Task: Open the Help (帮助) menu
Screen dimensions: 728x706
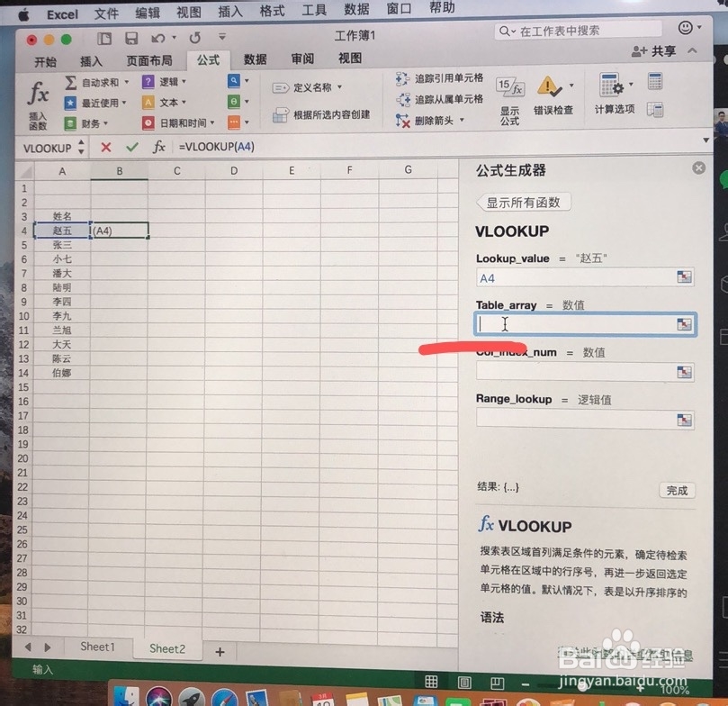Action: (x=442, y=7)
